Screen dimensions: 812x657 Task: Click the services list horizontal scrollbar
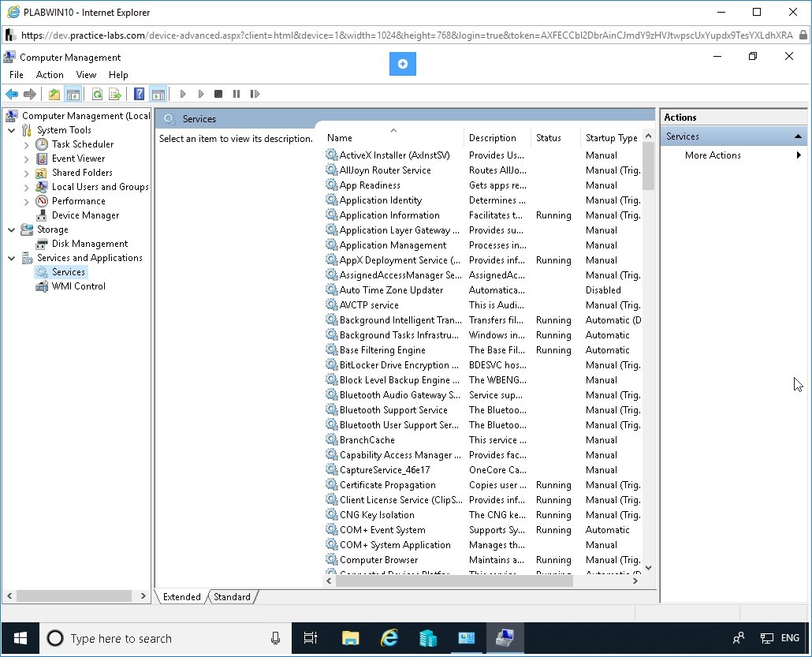coord(454,581)
